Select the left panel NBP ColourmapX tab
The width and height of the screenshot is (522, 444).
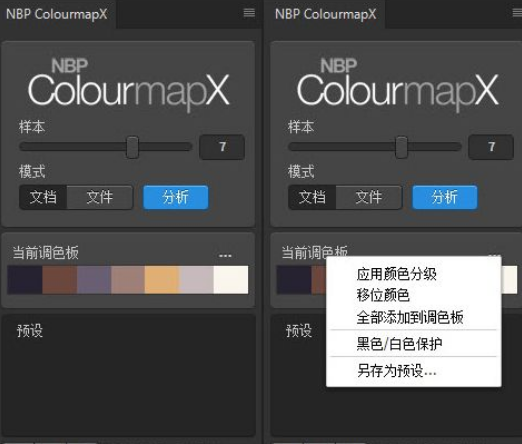(57, 14)
